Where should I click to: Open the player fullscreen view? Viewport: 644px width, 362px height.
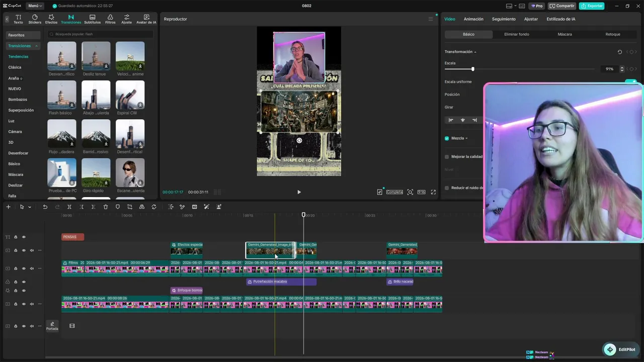[433, 192]
